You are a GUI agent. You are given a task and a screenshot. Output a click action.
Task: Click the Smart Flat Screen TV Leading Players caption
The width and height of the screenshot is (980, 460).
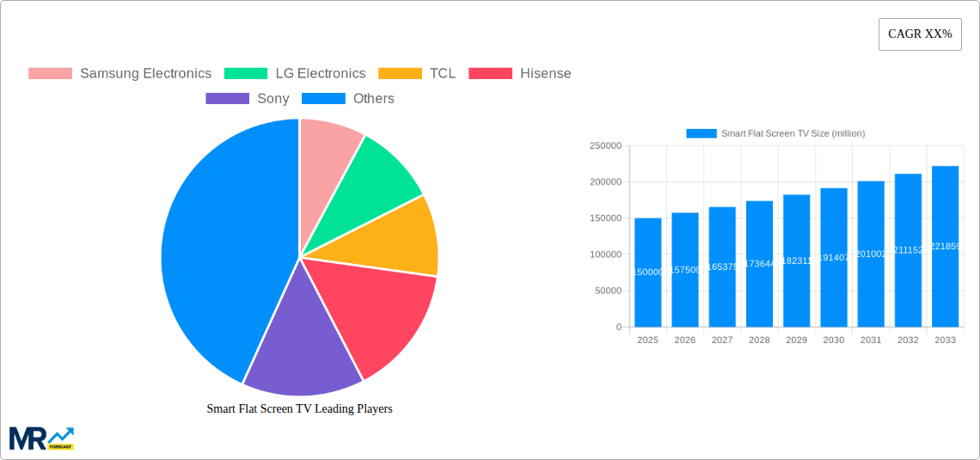[299, 408]
